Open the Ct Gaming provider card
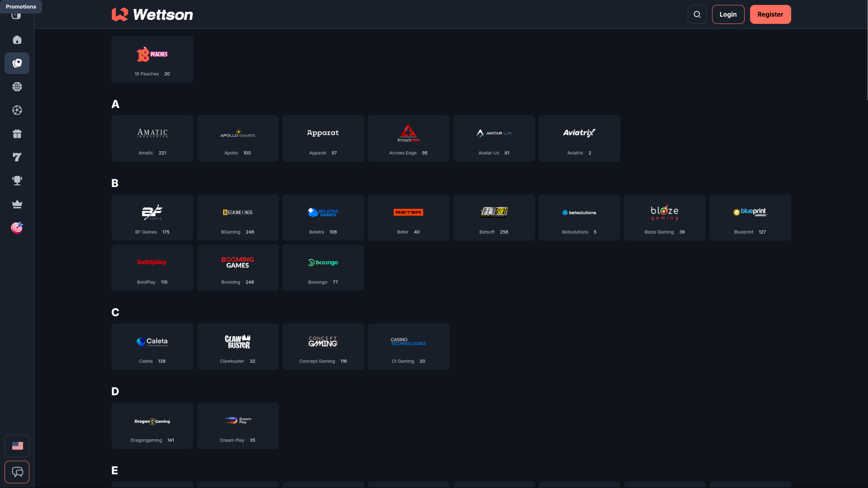Screen dimensions: 868x488 pos(409,347)
